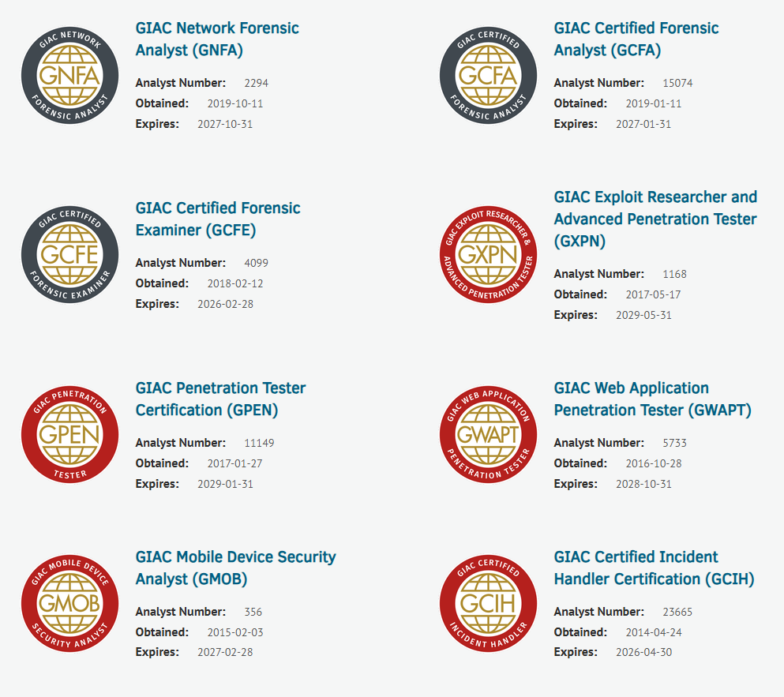The height and width of the screenshot is (697, 784).
Task: Select GNFA expiry date 2027-10-31
Action: click(225, 124)
